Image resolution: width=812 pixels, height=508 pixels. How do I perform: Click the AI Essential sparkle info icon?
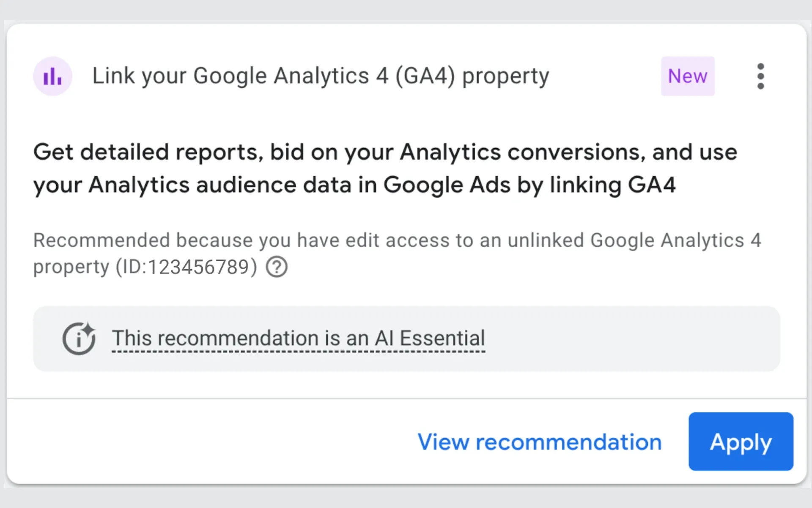pyautogui.click(x=79, y=338)
